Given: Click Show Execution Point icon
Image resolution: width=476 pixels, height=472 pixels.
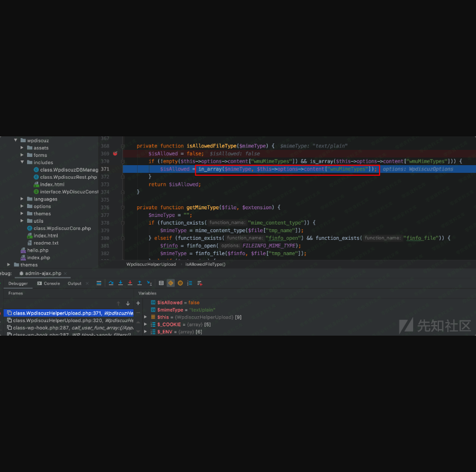Looking at the screenshot, I should [x=99, y=283].
